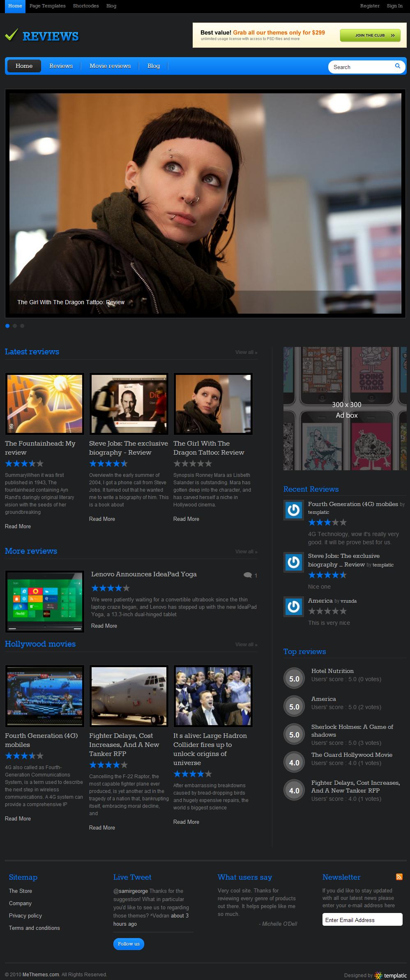Select the second slider dot
The width and height of the screenshot is (410, 980).
point(15,326)
